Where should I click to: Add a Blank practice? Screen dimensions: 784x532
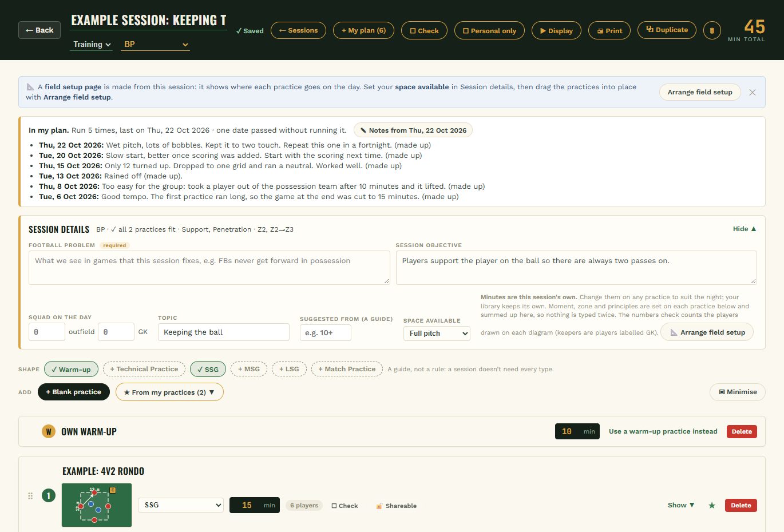tap(74, 392)
